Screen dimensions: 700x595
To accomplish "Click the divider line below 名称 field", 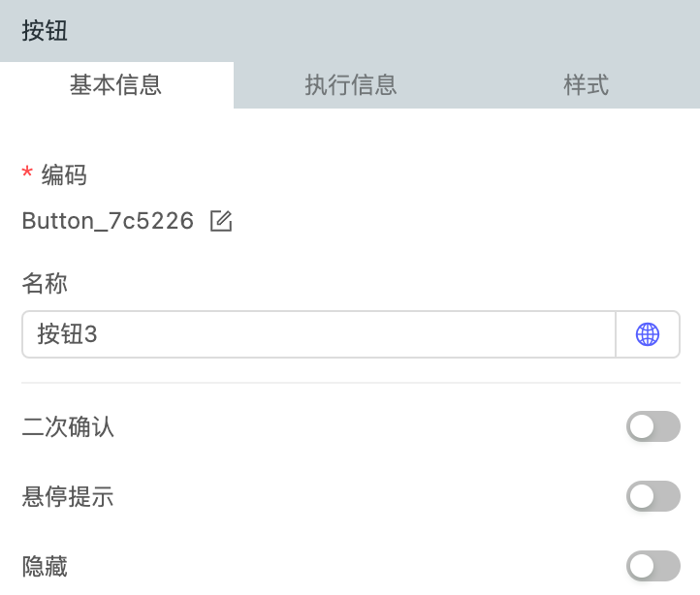I will coord(350,383).
